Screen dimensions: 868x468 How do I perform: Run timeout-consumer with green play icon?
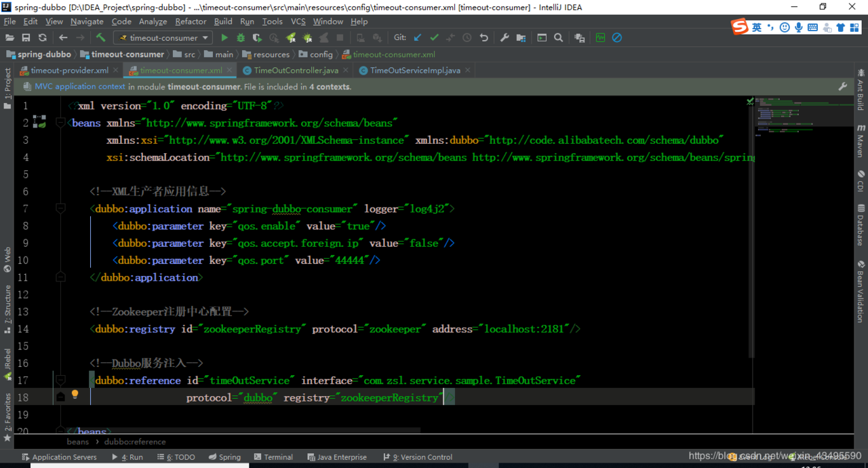point(224,38)
